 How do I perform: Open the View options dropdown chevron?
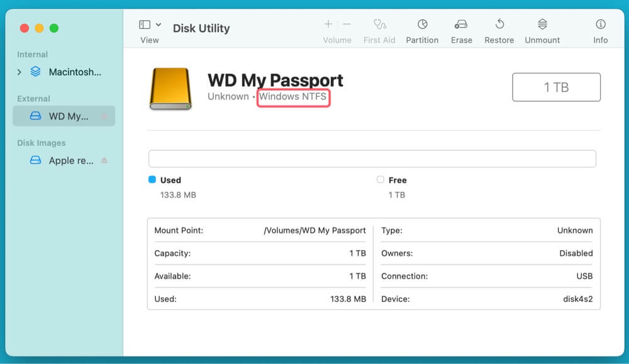point(159,25)
